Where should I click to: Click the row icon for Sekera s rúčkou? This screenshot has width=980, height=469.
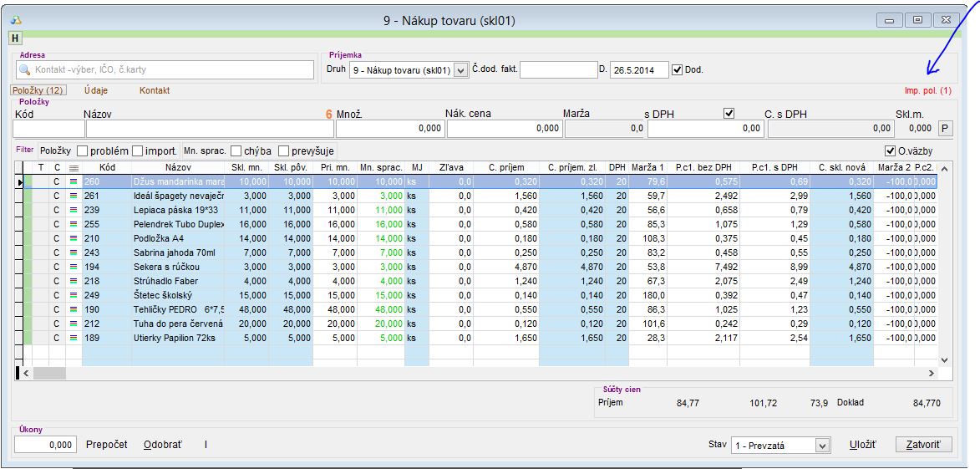click(x=74, y=267)
